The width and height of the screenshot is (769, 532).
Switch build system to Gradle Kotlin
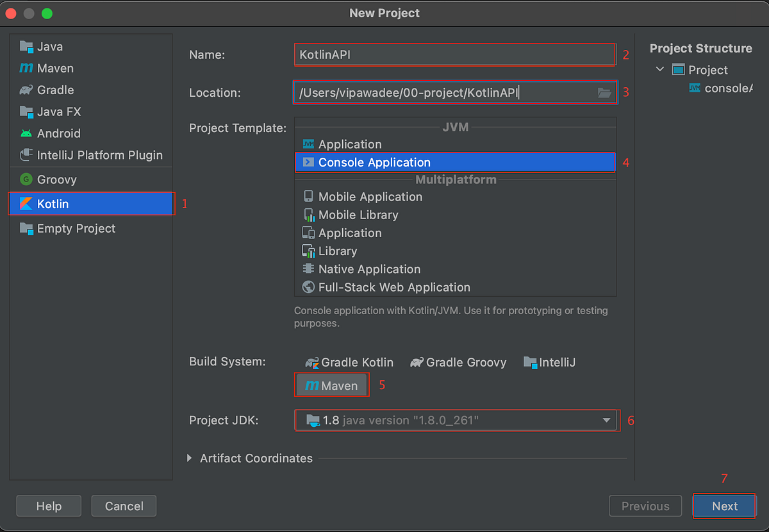349,362
